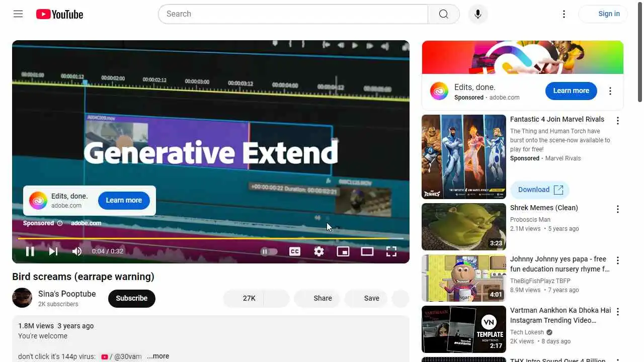This screenshot has width=644, height=362.
Task: Open options menu for sidebar Adobe ad
Action: pyautogui.click(x=610, y=91)
